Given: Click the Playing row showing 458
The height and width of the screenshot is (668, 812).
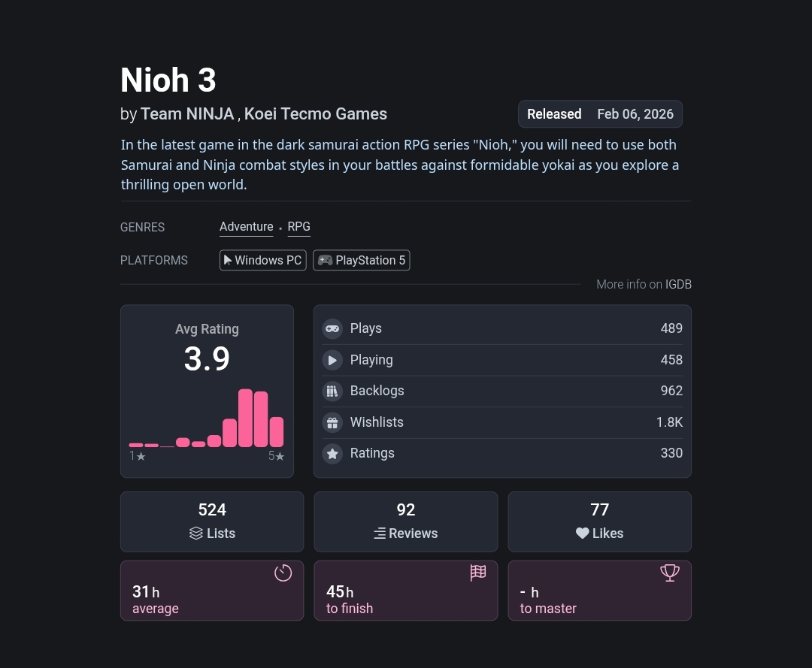Looking at the screenshot, I should click(502, 360).
